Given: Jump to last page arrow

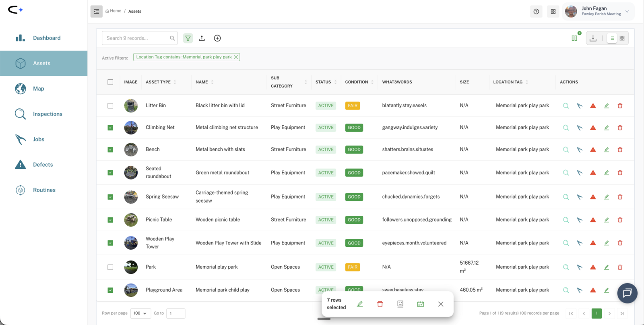Looking at the screenshot, I should [622, 313].
